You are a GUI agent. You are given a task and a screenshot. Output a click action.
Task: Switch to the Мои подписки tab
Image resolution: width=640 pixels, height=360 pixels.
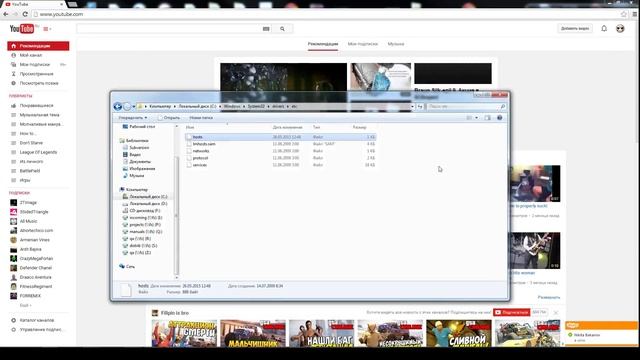(362, 44)
